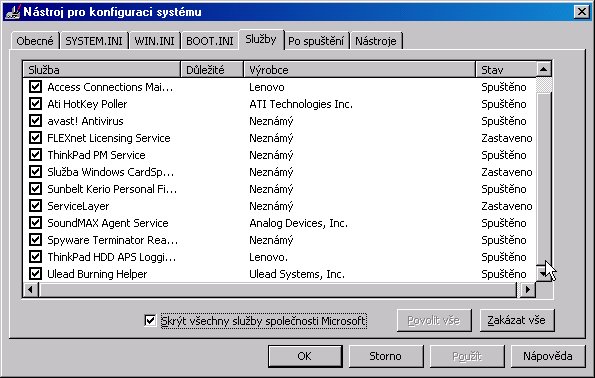595x378 pixels.
Task: Click the horizontal scrollbar track
Action: [x=278, y=290]
